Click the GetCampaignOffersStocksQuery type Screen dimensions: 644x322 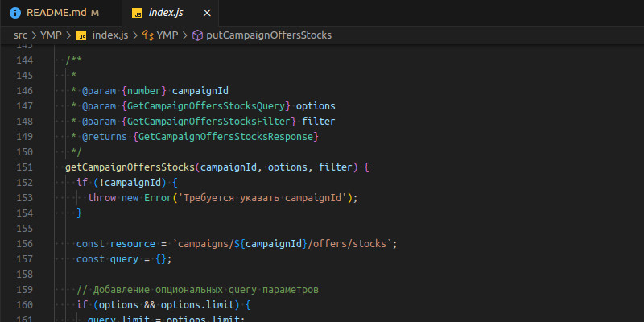pyautogui.click(x=206, y=106)
